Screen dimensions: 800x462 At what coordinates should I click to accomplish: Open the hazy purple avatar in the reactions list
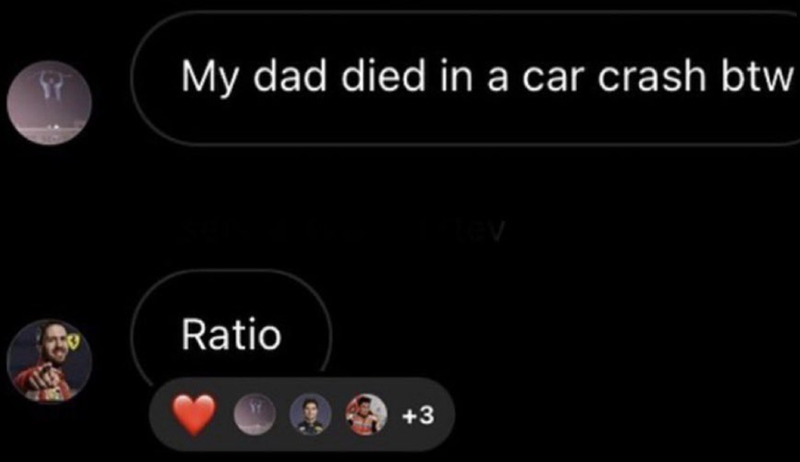pos(255,414)
